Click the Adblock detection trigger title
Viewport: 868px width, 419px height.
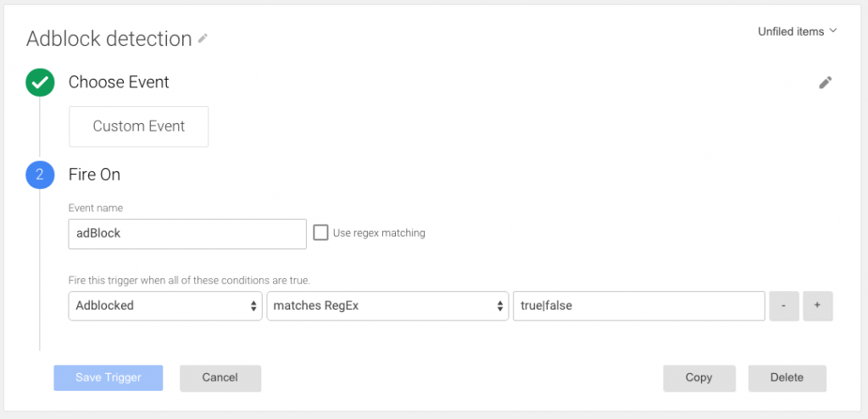(109, 39)
